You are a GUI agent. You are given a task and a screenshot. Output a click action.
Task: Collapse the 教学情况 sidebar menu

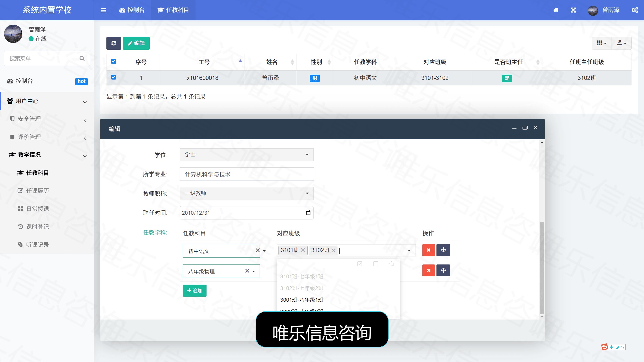tap(47, 155)
